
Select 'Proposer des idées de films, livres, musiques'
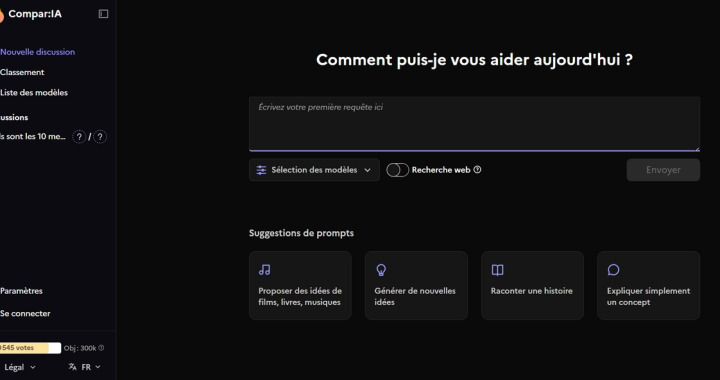coord(300,285)
